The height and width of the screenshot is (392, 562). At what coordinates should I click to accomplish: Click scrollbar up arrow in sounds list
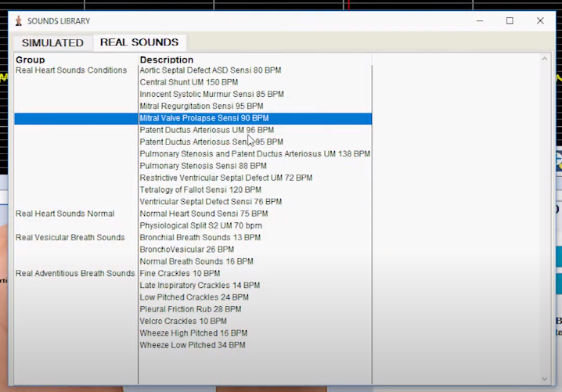tap(545, 59)
